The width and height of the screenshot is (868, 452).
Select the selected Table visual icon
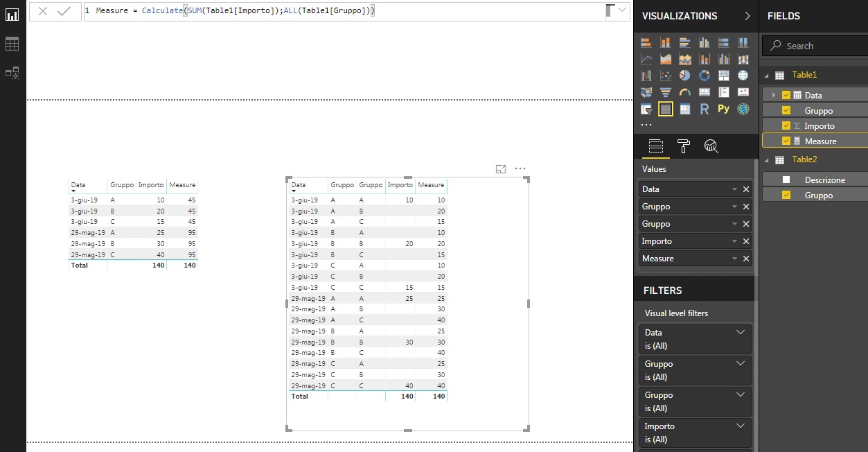click(x=666, y=109)
